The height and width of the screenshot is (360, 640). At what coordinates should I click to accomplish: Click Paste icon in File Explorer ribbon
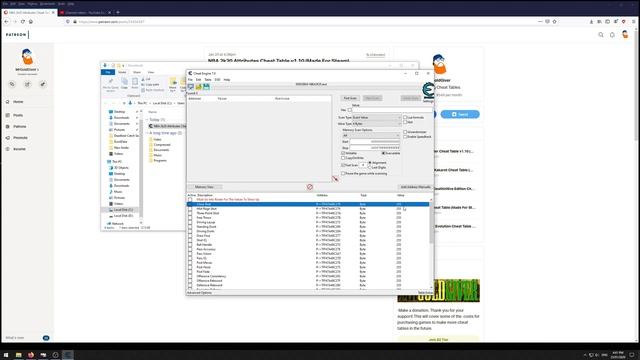pos(135,83)
